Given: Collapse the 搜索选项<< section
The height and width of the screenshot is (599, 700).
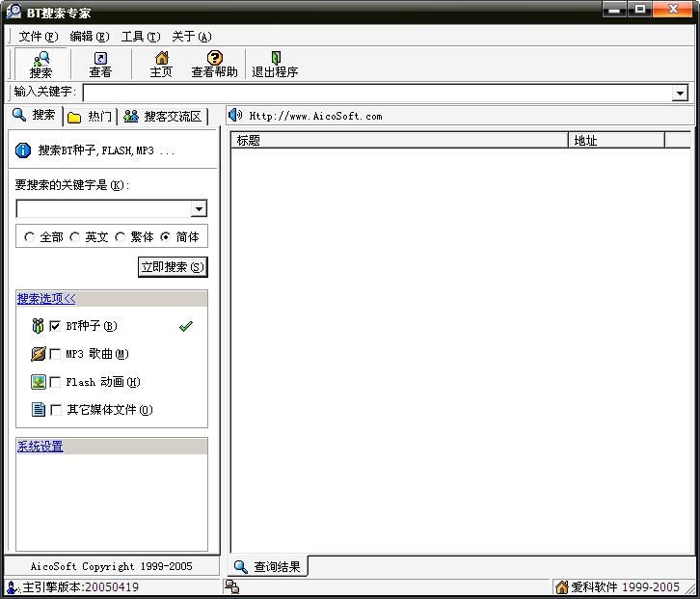Looking at the screenshot, I should pyautogui.click(x=45, y=299).
